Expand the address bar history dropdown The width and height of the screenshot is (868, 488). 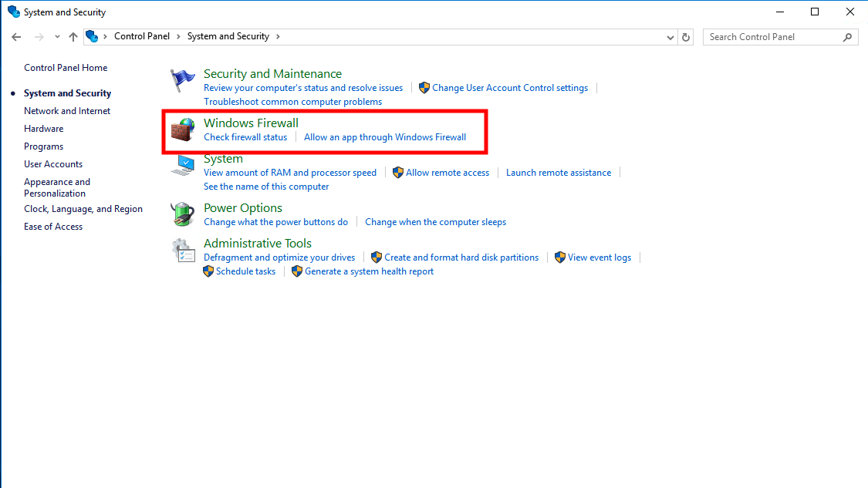pos(670,37)
